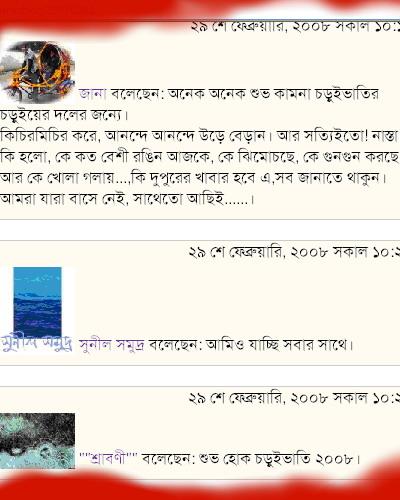The image size is (400, 500).
Task: Open the blue sea avatar picture
Action: [x=37, y=302]
